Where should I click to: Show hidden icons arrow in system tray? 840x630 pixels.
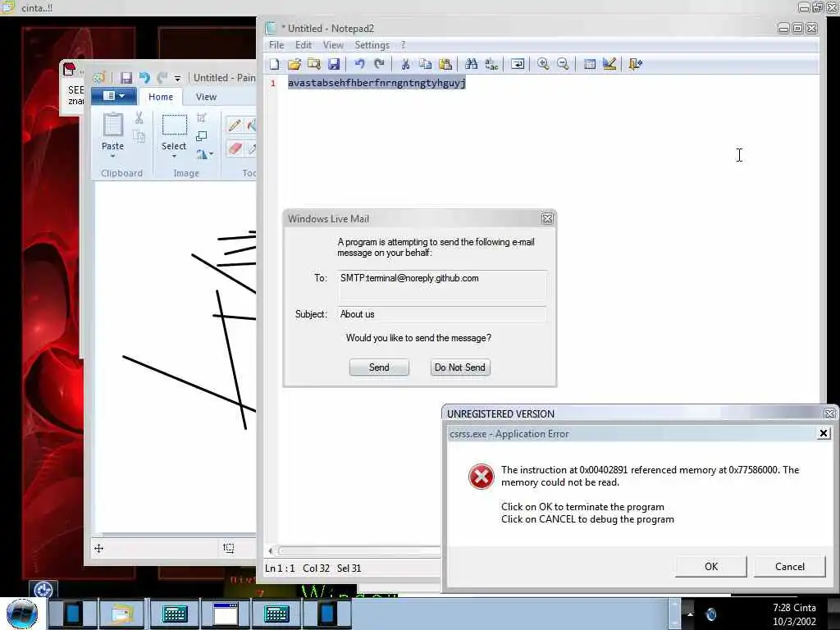point(690,614)
